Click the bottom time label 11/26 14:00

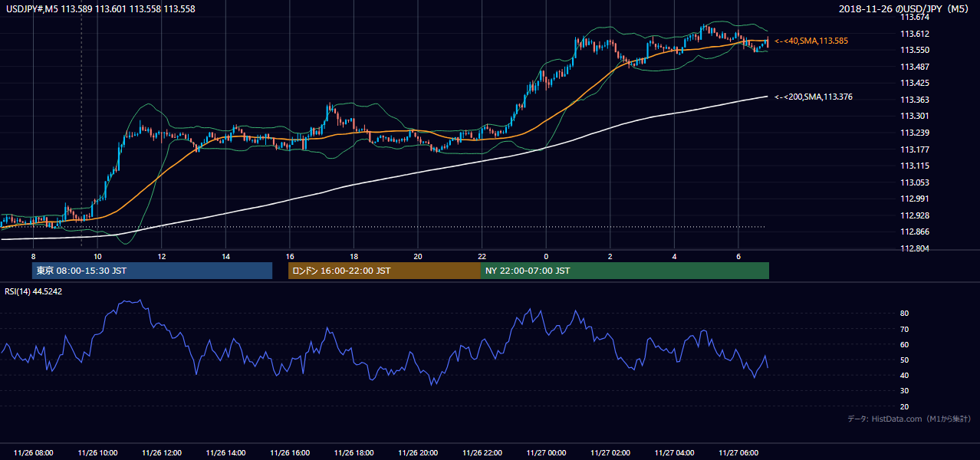(x=225, y=453)
